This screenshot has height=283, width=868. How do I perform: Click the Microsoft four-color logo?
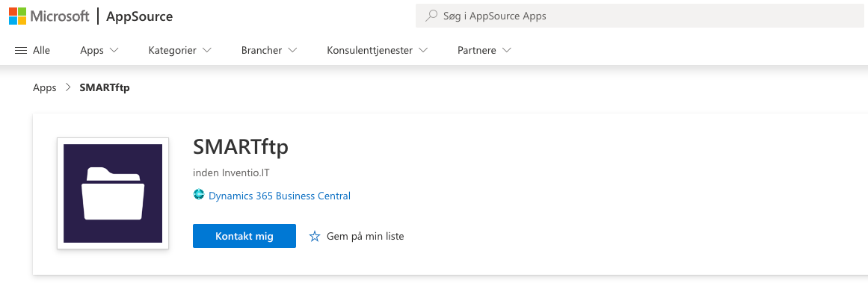(18, 16)
